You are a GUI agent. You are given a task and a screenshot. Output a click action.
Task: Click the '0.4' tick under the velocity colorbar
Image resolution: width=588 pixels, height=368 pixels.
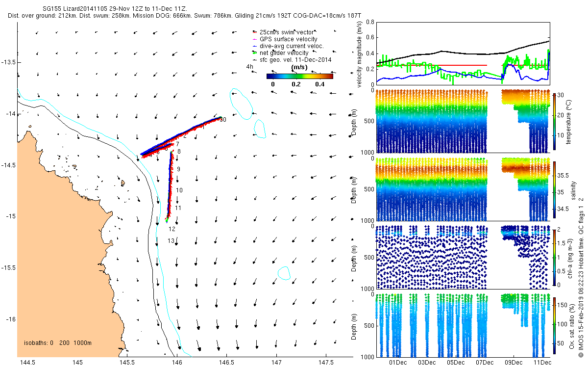[319, 84]
